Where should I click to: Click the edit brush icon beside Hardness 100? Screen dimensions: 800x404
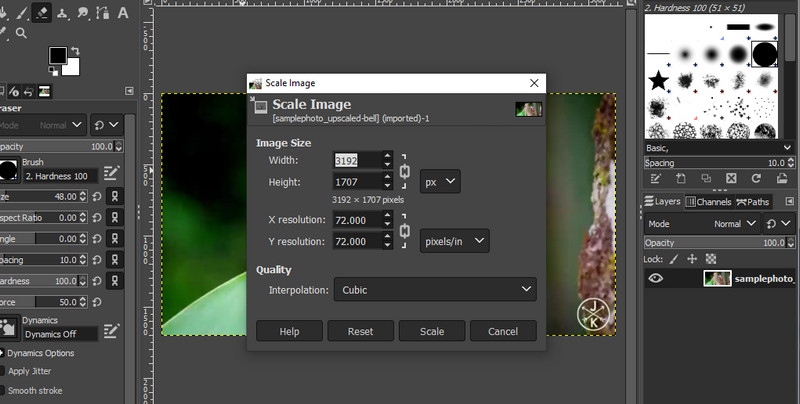(x=112, y=173)
